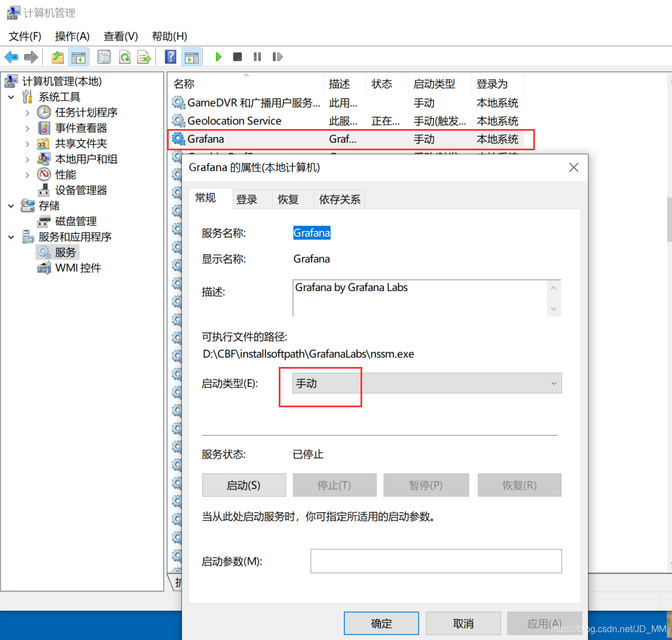The width and height of the screenshot is (672, 640).
Task: Open the 操作(A) menu
Action: (x=72, y=36)
